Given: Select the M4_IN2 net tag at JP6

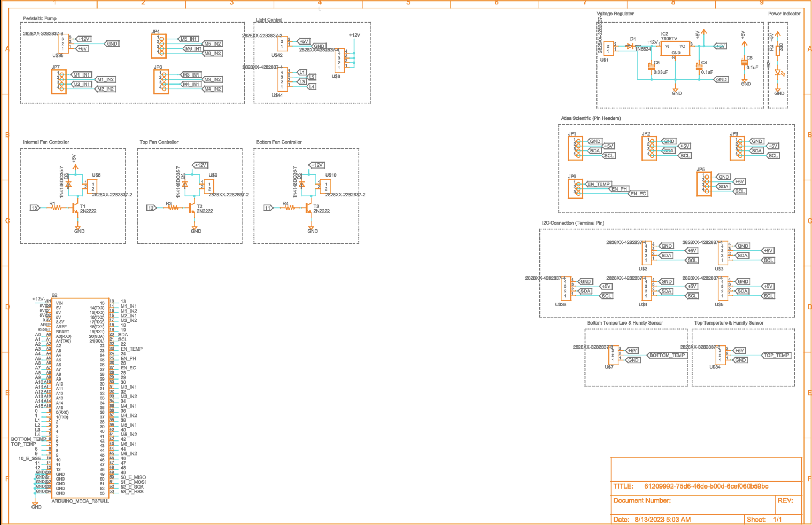Looking at the screenshot, I should [x=212, y=89].
